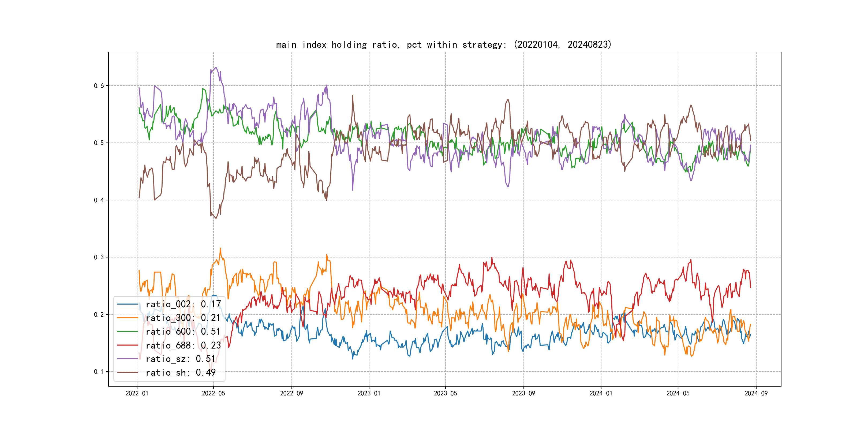Click the brown ratio_sh legend line
The image size is (868, 434).
(128, 373)
